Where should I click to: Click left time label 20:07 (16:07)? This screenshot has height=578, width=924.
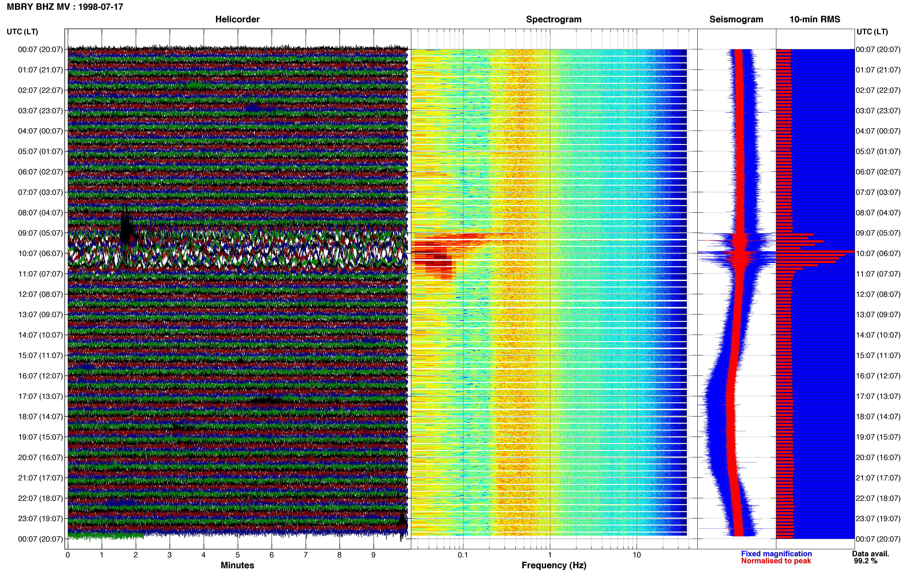(x=41, y=457)
